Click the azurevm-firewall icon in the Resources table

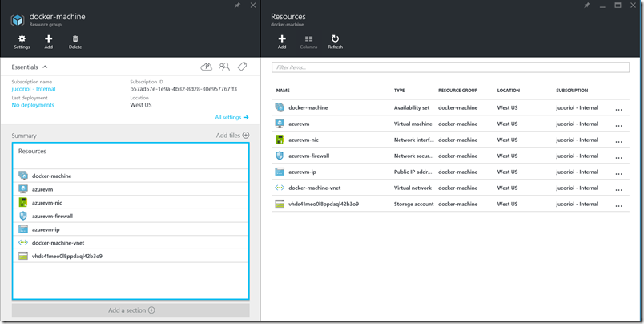click(x=280, y=156)
